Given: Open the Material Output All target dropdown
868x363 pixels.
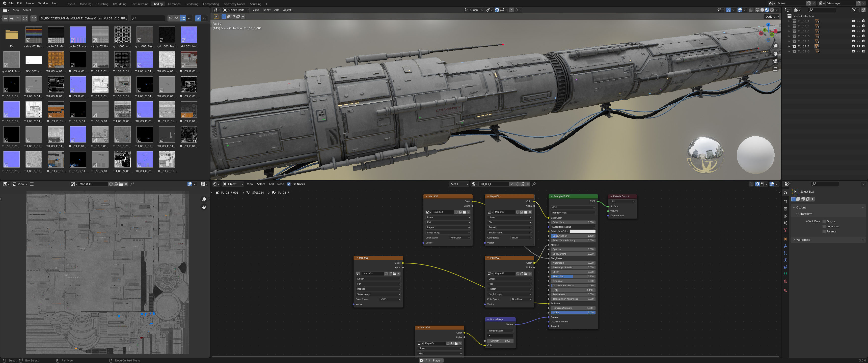Looking at the screenshot, I should point(622,201).
